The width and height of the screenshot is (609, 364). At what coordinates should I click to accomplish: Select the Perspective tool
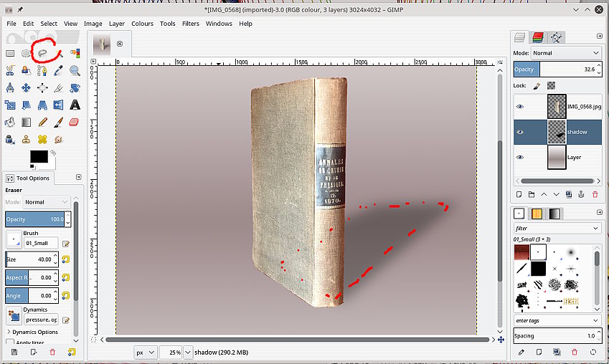tap(42, 105)
